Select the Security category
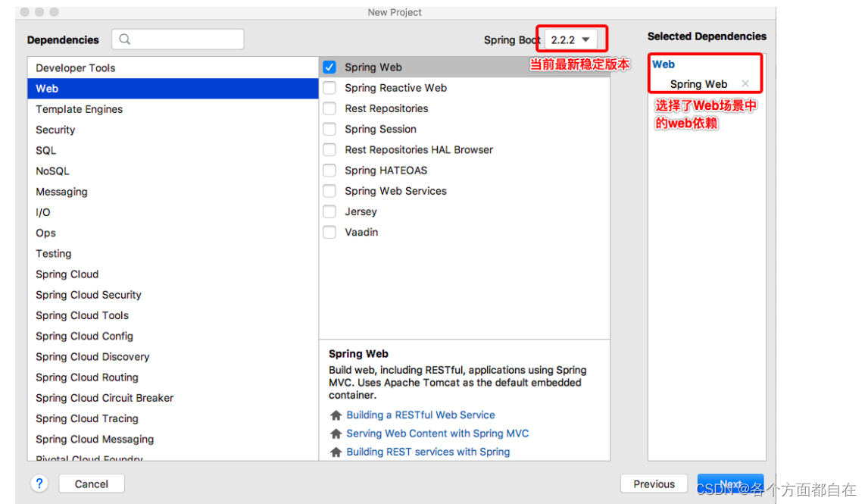The width and height of the screenshot is (868, 504). click(x=55, y=130)
